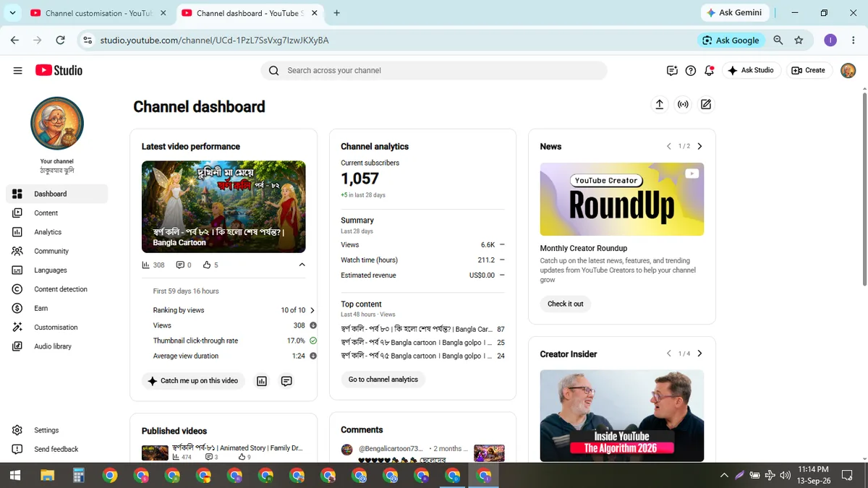Click the Search across your channel field
Viewport: 868px width, 488px height.
(434, 70)
